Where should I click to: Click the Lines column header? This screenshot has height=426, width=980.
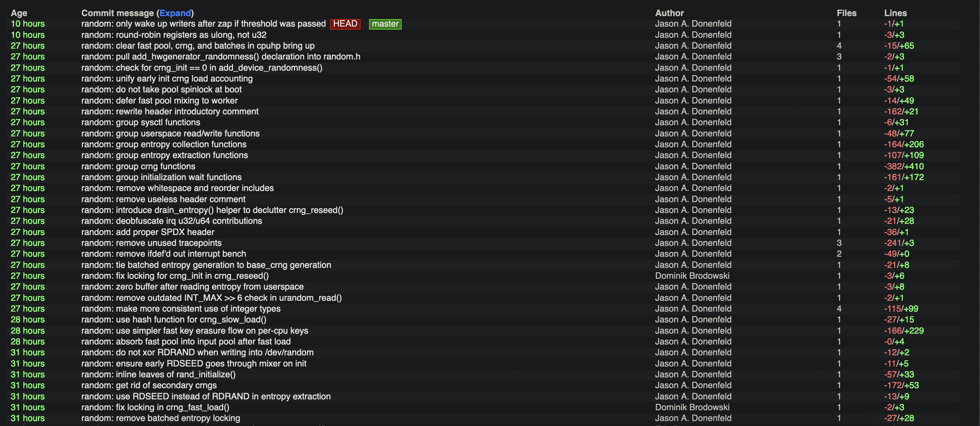[x=896, y=13]
